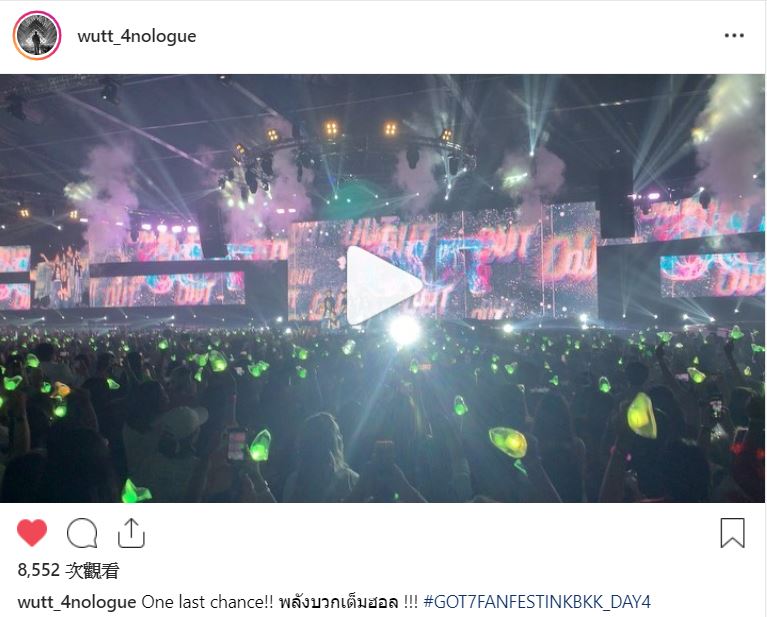Viewport: 767px width, 617px height.
Task: Click the left stage LED screen in video
Action: click(x=166, y=289)
